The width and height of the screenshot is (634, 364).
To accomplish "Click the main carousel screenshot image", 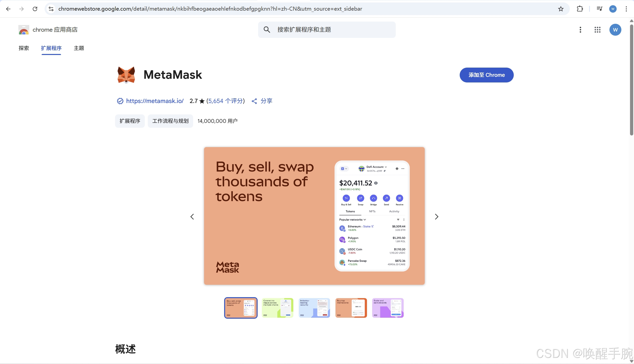I will tap(314, 216).
